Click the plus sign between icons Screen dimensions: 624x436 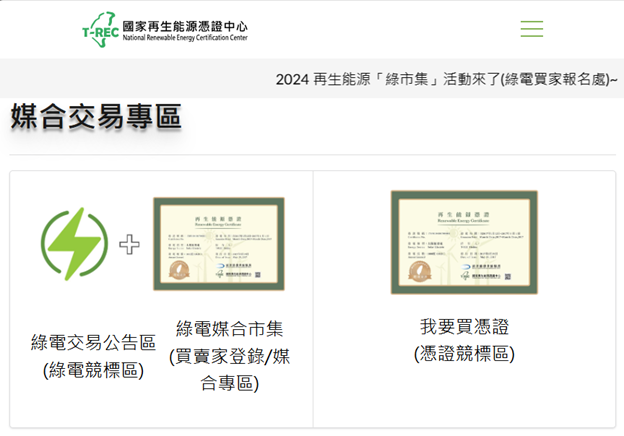click(129, 244)
